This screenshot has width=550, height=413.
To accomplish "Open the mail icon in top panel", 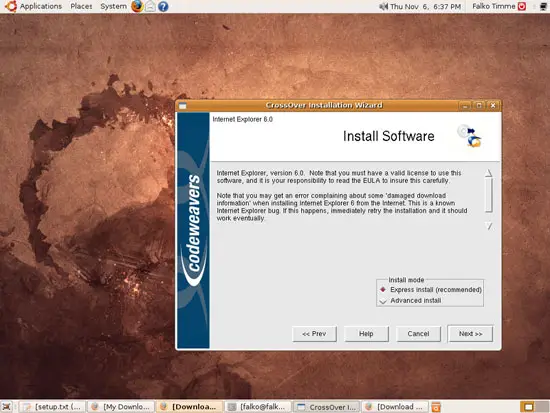I will click(150, 6).
